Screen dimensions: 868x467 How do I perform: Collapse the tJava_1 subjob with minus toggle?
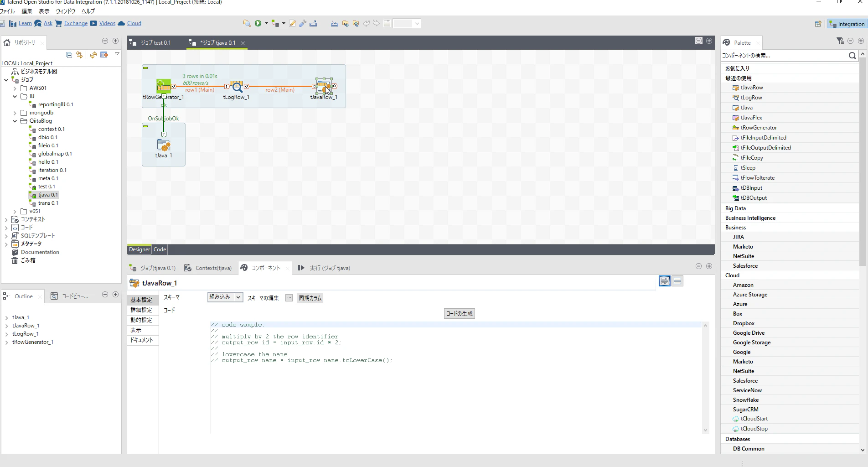tap(145, 126)
